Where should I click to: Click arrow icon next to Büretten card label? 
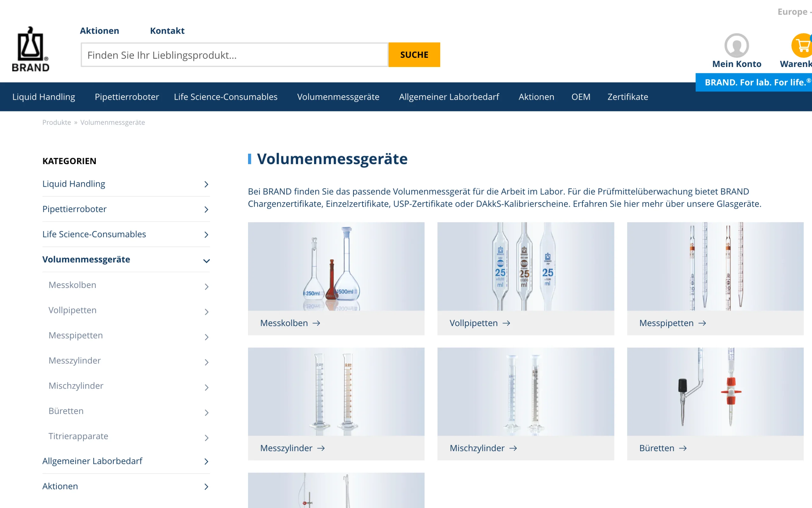[683, 448]
